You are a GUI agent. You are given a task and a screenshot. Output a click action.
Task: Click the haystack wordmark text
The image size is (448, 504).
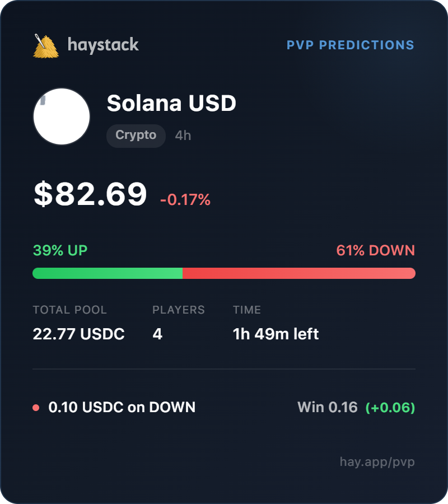click(103, 45)
